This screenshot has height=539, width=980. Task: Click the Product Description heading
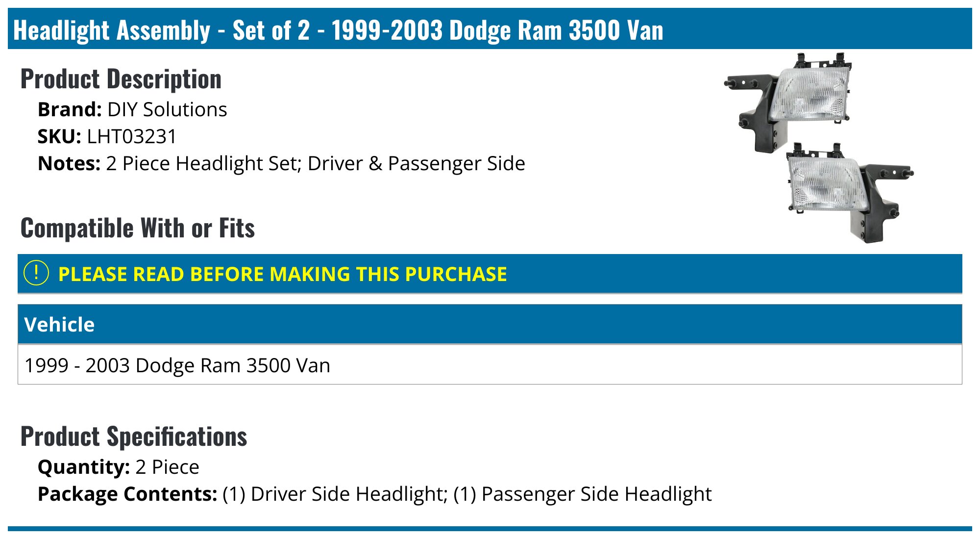coord(121,79)
